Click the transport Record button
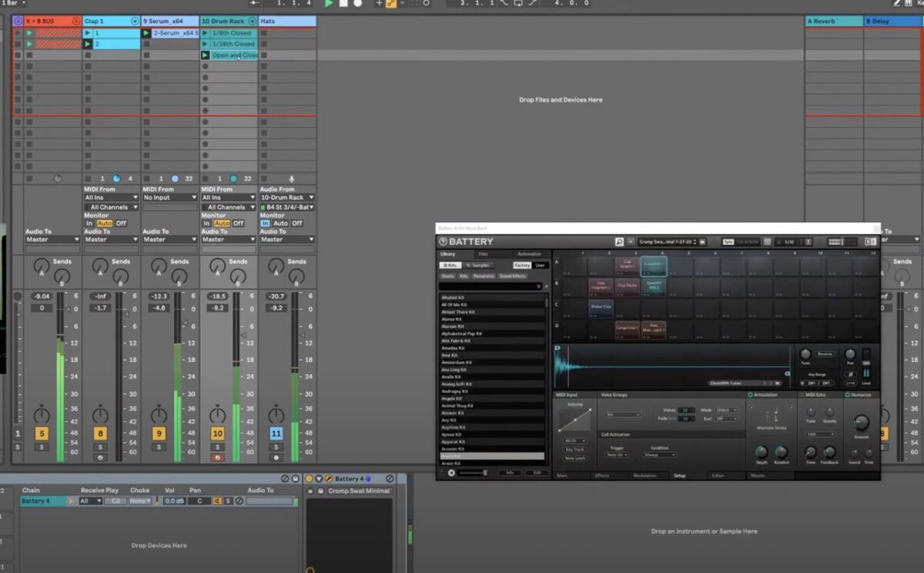The image size is (924, 573). tap(357, 3)
